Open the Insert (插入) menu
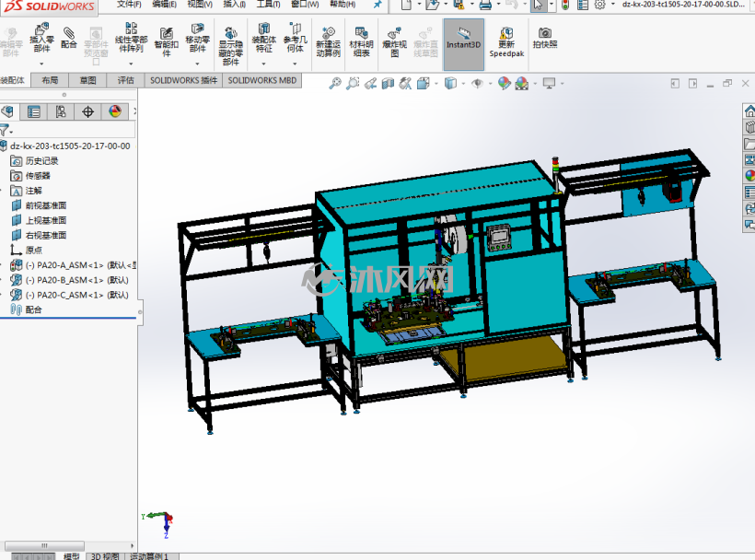Viewport: 755px width, 560px height. (x=235, y=5)
